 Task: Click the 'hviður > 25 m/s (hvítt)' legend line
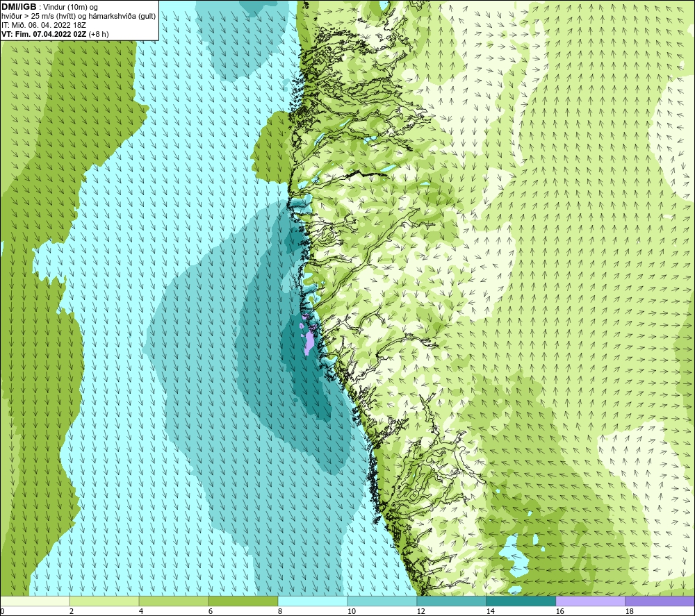(78, 16)
